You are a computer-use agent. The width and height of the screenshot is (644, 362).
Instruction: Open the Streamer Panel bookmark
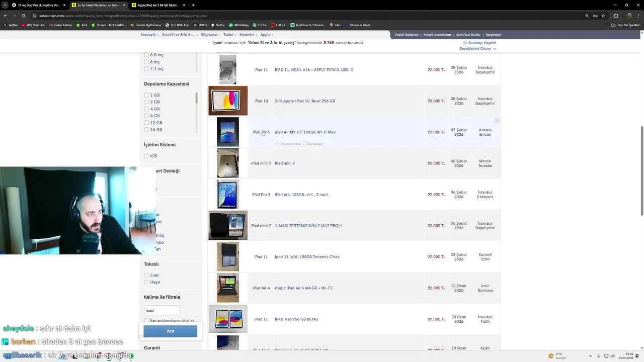[357, 25]
